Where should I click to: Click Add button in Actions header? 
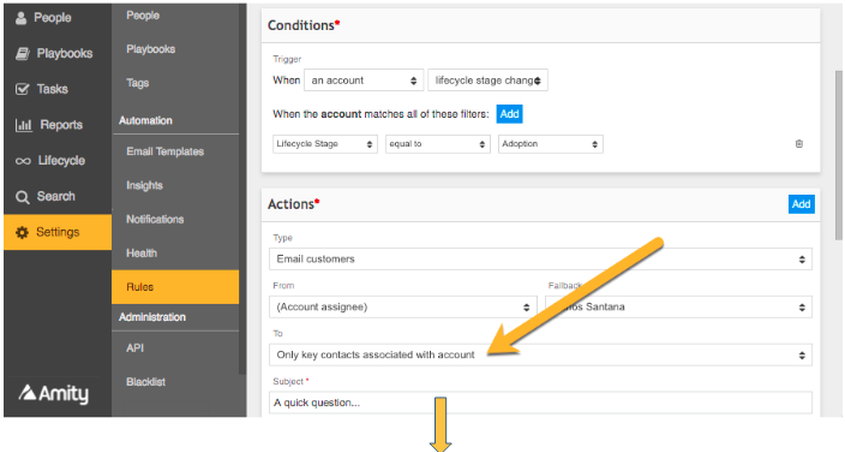pyautogui.click(x=801, y=204)
